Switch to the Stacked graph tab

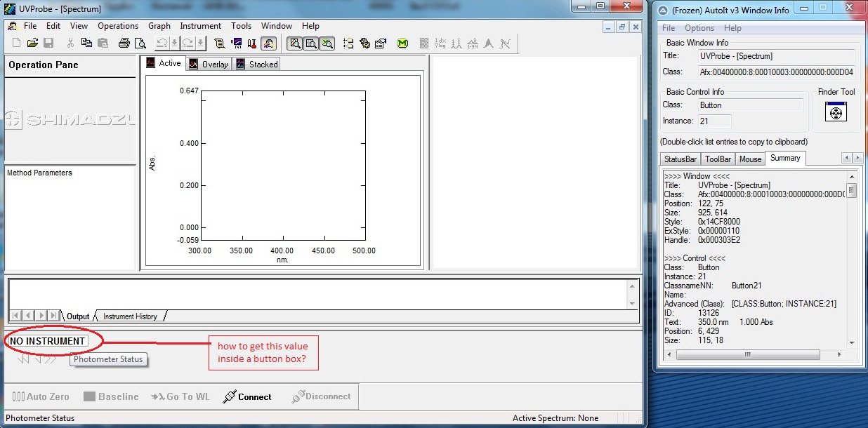[x=257, y=64]
